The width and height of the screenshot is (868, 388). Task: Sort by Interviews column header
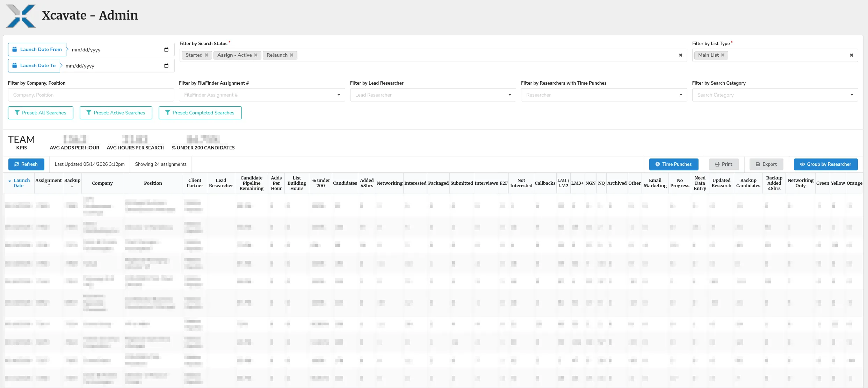(486, 183)
